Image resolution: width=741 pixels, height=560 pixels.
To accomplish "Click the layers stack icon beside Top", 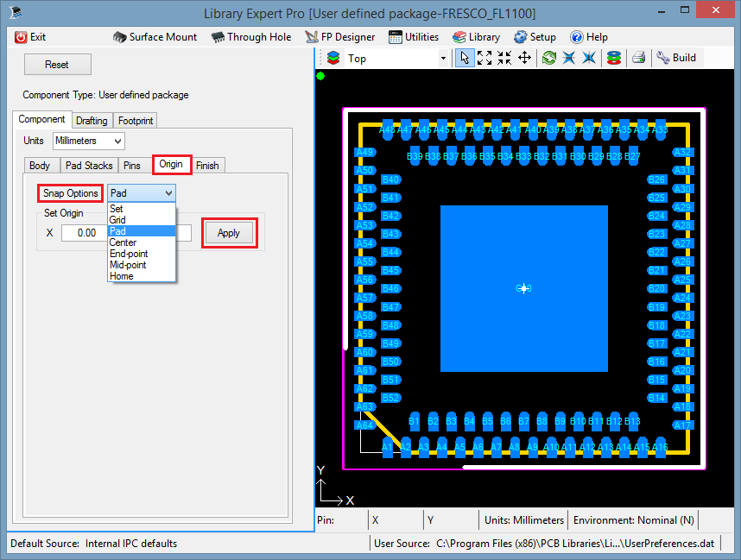I will [333, 58].
